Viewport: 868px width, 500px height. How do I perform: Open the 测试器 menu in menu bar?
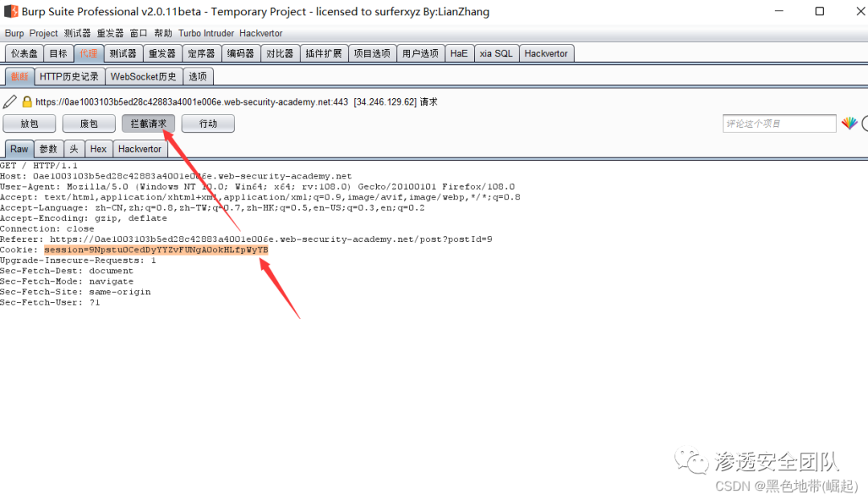tap(77, 33)
